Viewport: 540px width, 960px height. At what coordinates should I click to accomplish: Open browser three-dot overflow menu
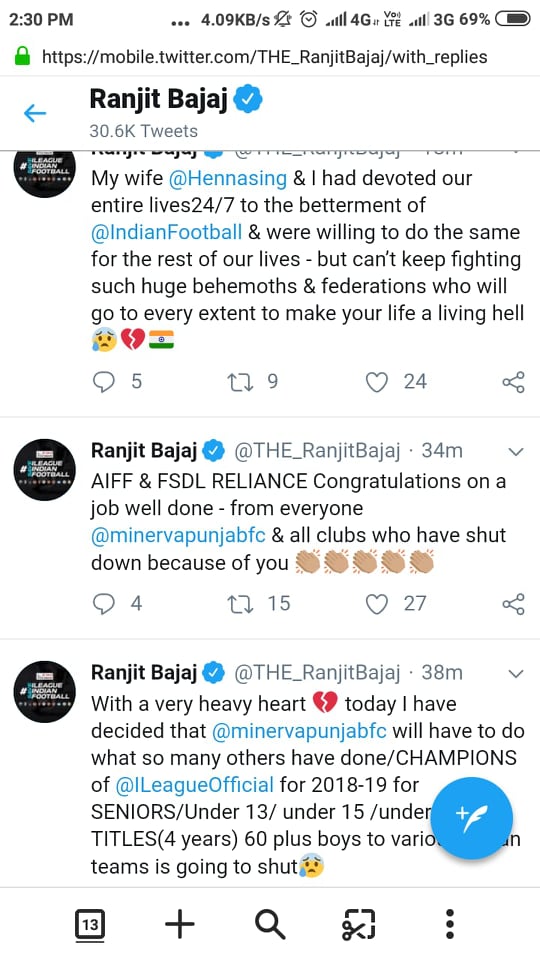click(x=449, y=924)
